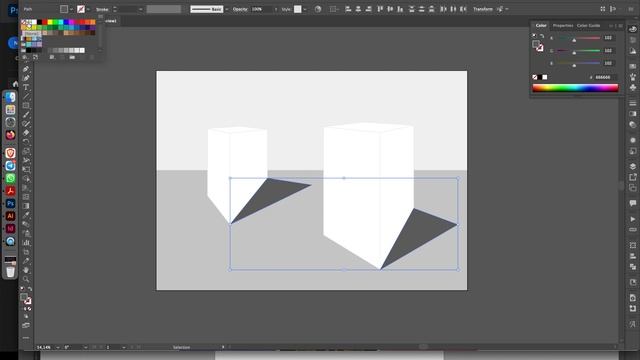Open the artboard navigation dropdown
Screen dimensions: 640x360
(124, 347)
